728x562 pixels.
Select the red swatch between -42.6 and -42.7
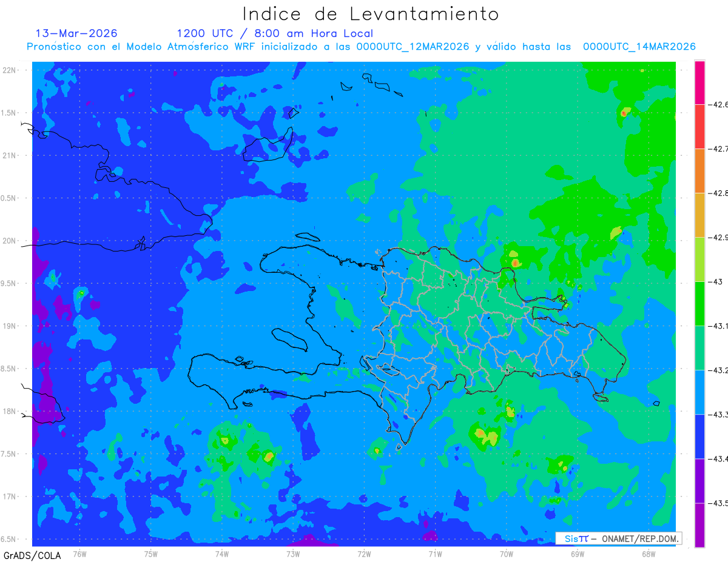(x=699, y=127)
